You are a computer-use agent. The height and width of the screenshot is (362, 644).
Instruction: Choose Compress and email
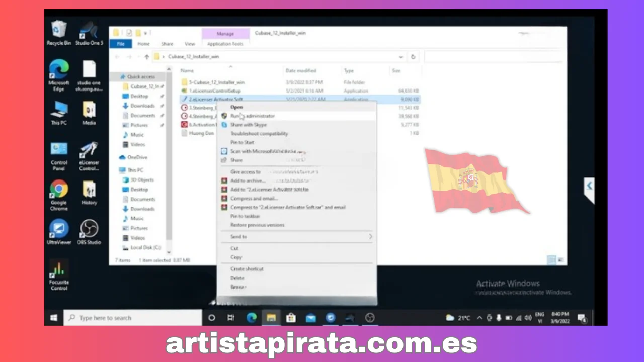coord(297,198)
